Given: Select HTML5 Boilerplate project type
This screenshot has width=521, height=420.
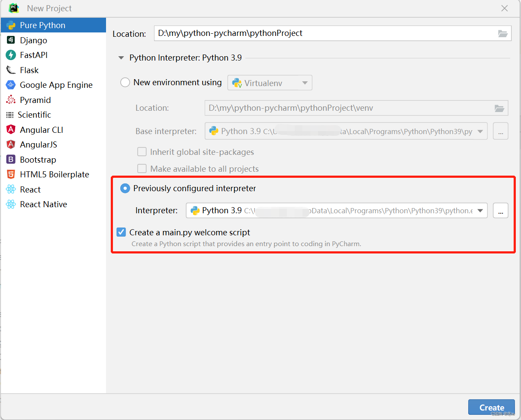Looking at the screenshot, I should pos(53,174).
